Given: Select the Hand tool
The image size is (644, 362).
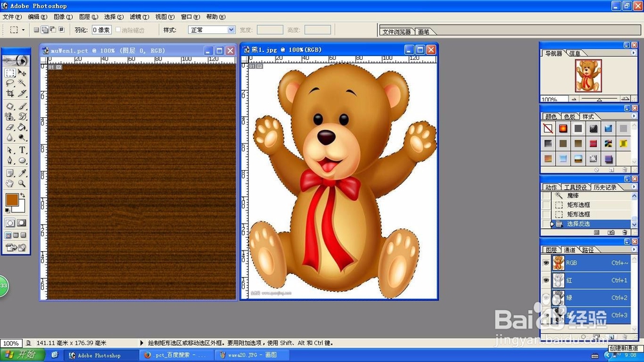Looking at the screenshot, I should pos(10,184).
